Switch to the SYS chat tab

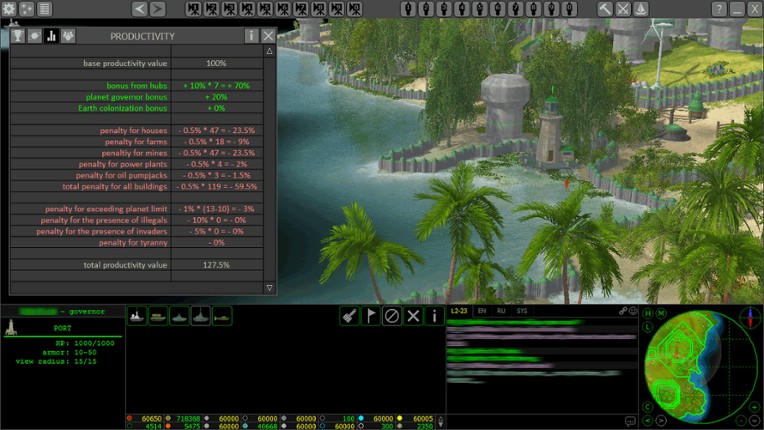tap(521, 311)
